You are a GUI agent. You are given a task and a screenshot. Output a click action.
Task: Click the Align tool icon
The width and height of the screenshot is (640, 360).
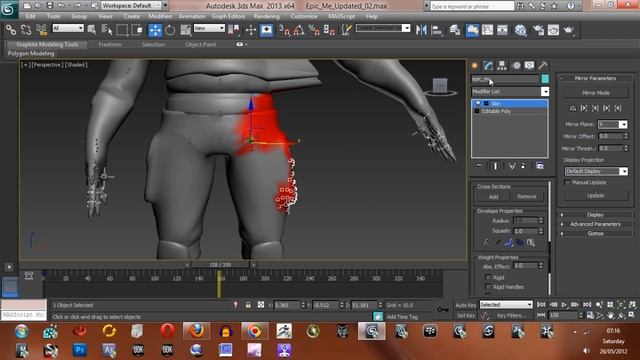tap(436, 30)
